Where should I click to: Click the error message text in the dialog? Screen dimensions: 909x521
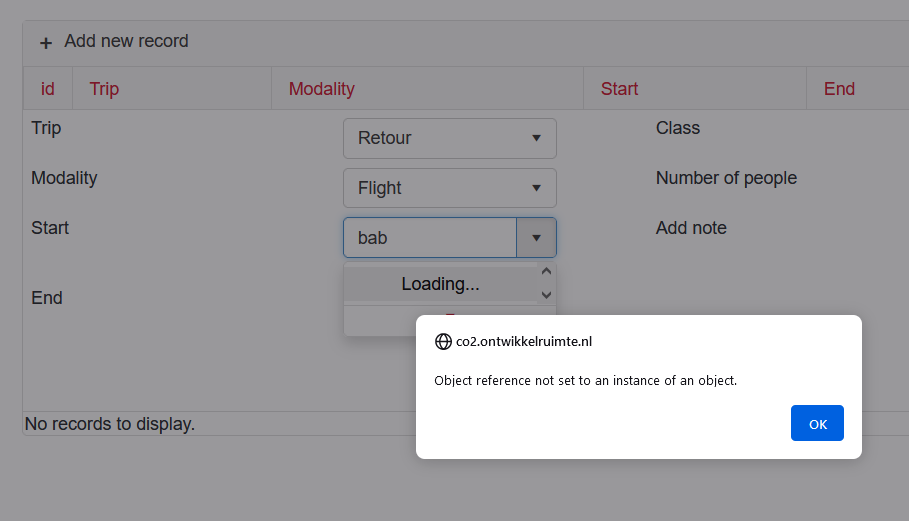click(585, 381)
